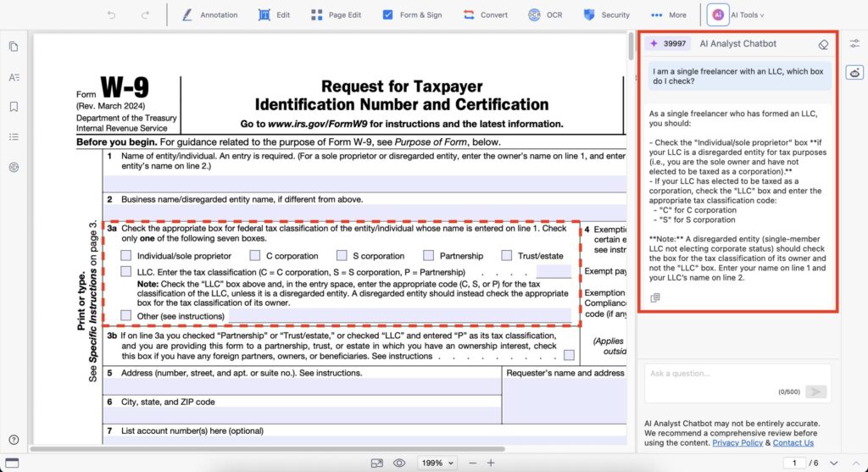868x472 pixels.
Task: Click the current page number field
Action: (793, 464)
